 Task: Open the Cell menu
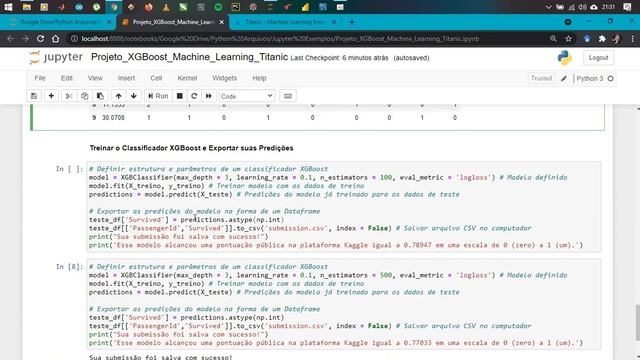coord(156,78)
